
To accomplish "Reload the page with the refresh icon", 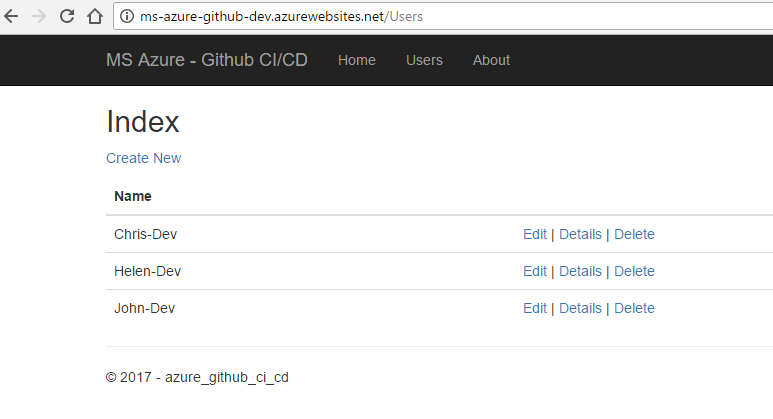I will (67, 16).
